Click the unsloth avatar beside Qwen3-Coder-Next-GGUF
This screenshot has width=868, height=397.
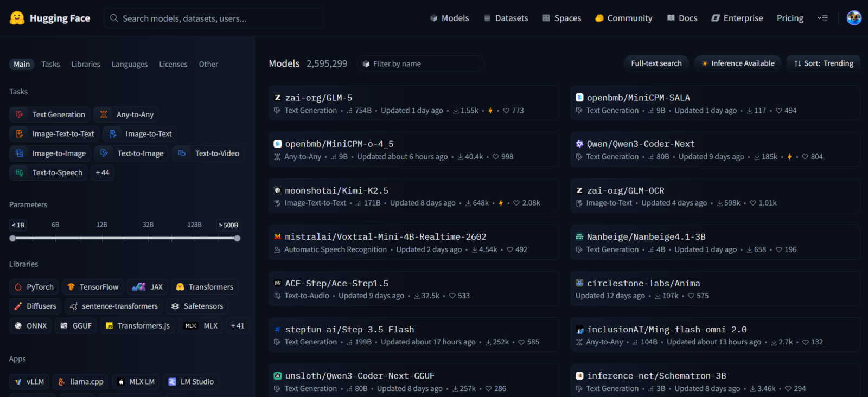coord(278,376)
